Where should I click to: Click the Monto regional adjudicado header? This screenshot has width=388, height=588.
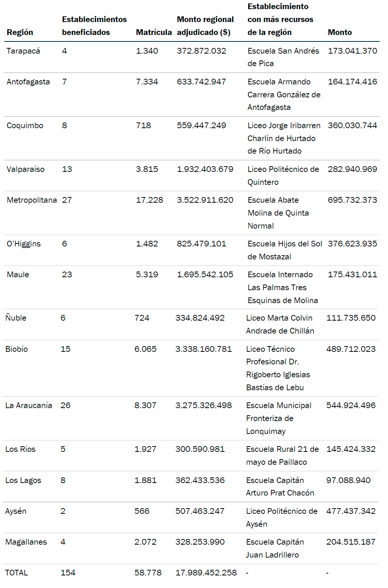pyautogui.click(x=205, y=26)
